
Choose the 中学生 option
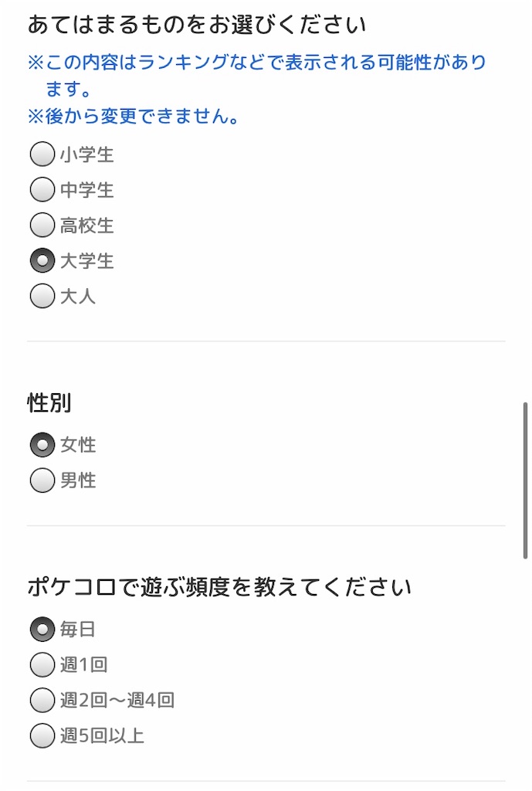point(42,190)
